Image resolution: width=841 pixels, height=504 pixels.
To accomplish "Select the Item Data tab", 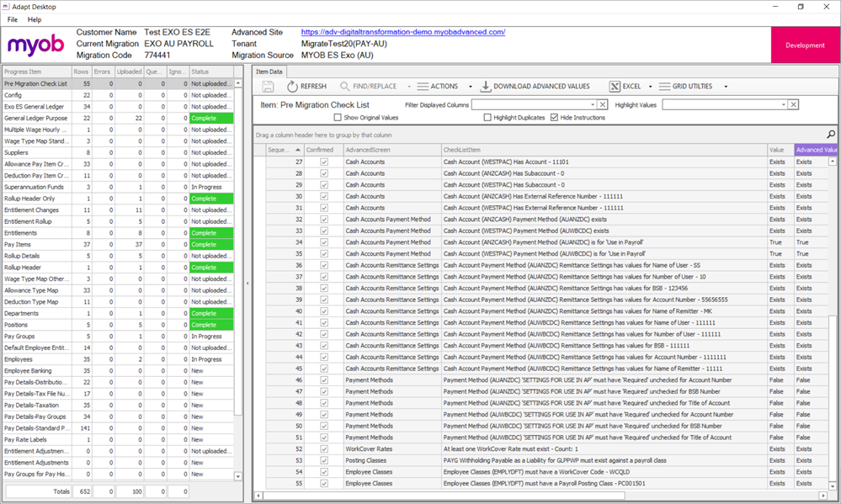I will tap(269, 72).
